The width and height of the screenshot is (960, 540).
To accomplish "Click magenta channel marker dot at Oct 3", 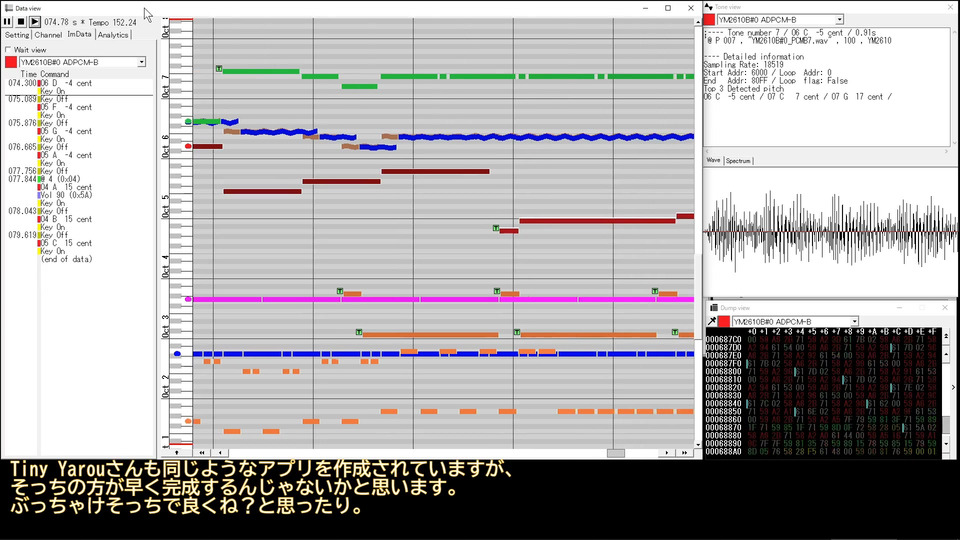I will (x=188, y=299).
